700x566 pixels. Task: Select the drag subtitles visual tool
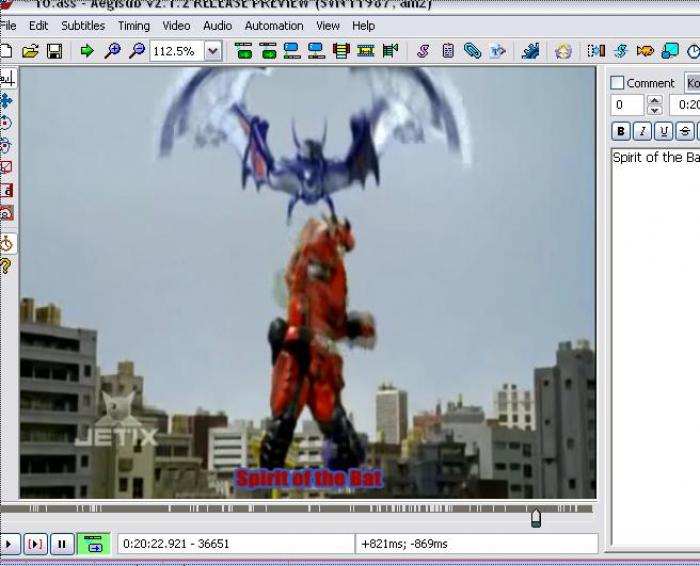(x=6, y=101)
